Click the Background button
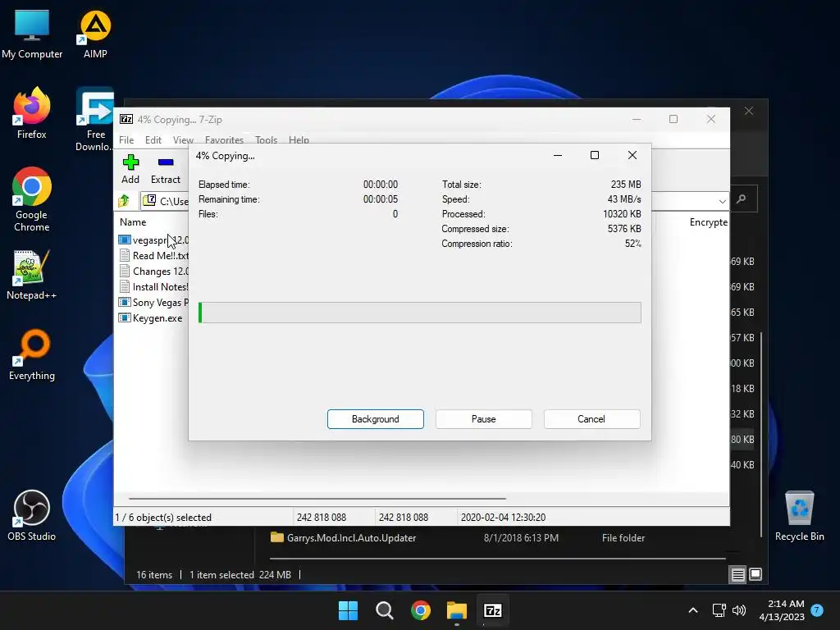Viewport: 840px width, 630px height. pyautogui.click(x=376, y=419)
